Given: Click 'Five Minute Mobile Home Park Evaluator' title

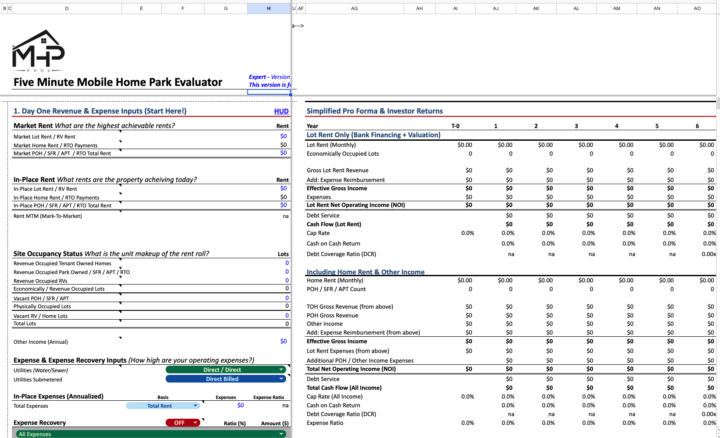Looking at the screenshot, I should (118, 82).
